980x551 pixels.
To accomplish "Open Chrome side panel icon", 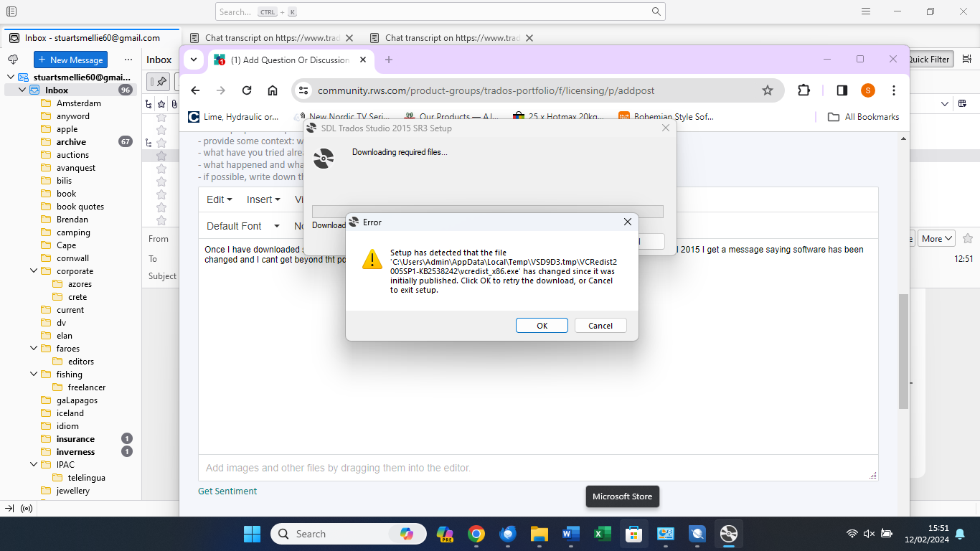I will [x=842, y=90].
